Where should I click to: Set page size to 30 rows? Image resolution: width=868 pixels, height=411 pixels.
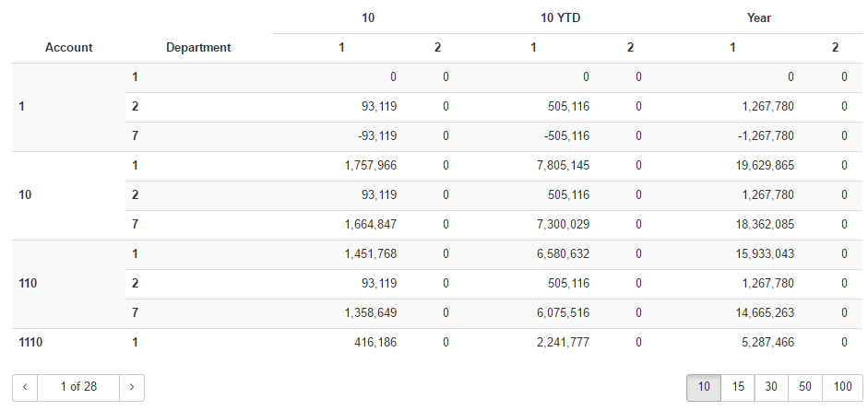771,387
